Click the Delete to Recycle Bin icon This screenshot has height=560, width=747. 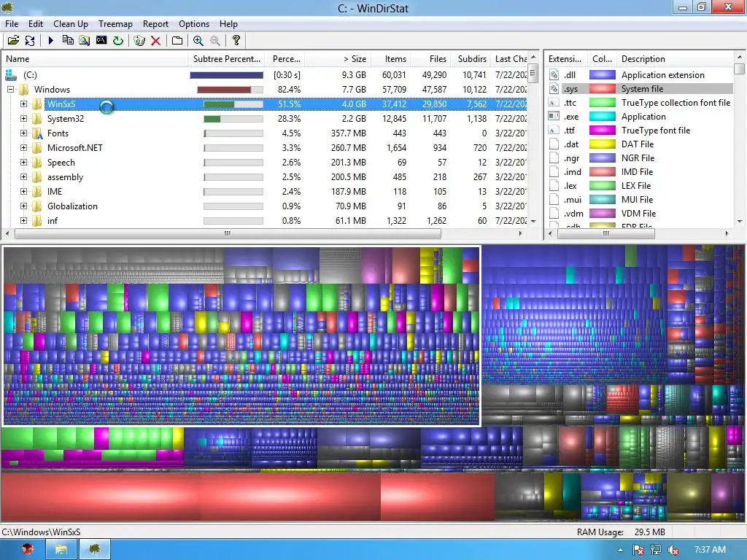click(x=139, y=41)
